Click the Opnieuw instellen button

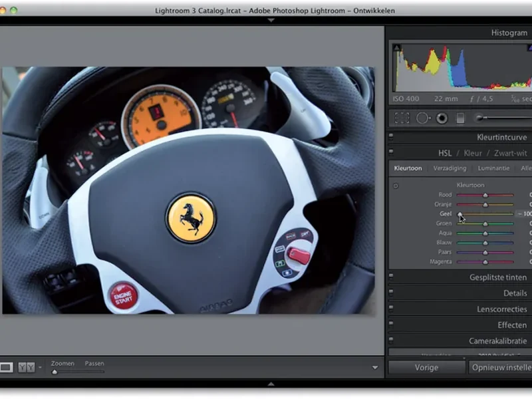pyautogui.click(x=501, y=368)
